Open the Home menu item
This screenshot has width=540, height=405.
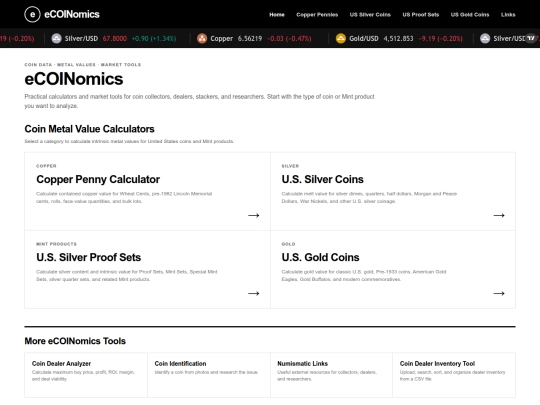(x=277, y=14)
